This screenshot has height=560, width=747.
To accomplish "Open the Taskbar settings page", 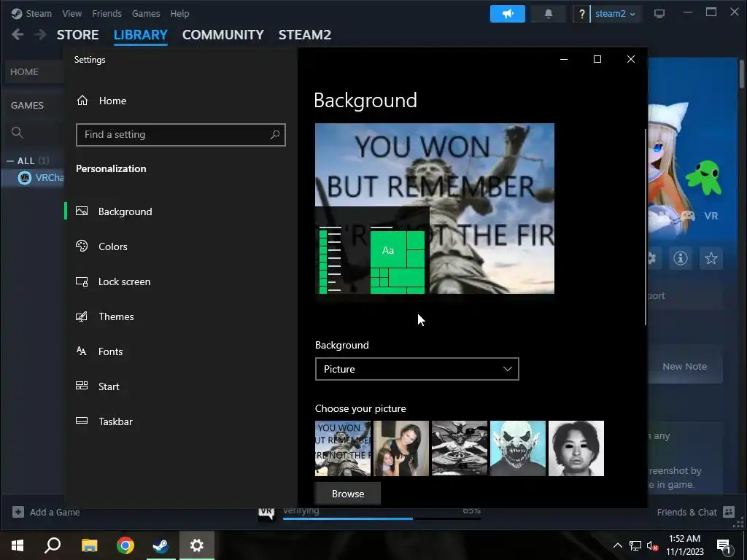I will (181, 421).
